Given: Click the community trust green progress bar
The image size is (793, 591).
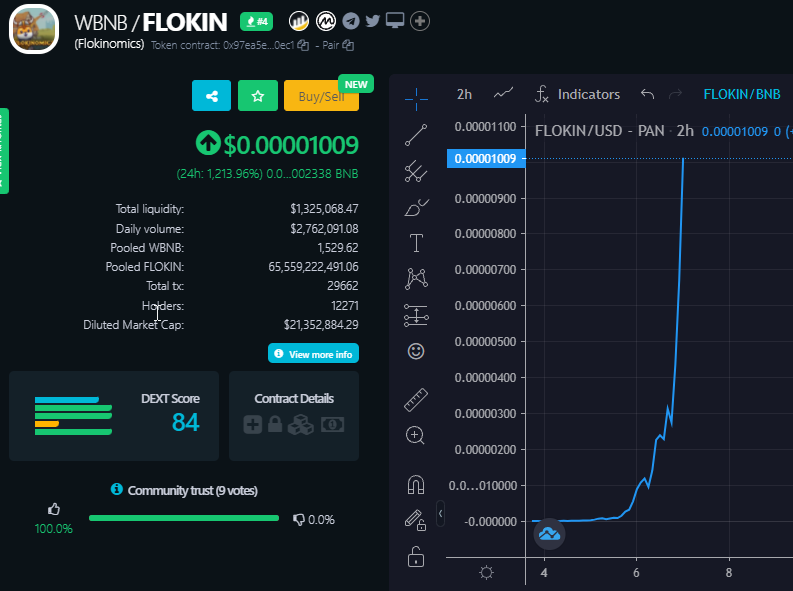Looking at the screenshot, I should (184, 518).
